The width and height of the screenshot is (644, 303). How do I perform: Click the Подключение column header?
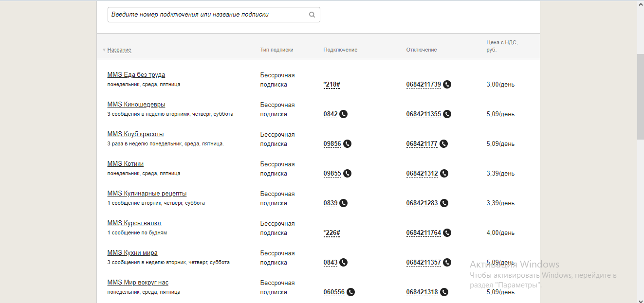340,50
